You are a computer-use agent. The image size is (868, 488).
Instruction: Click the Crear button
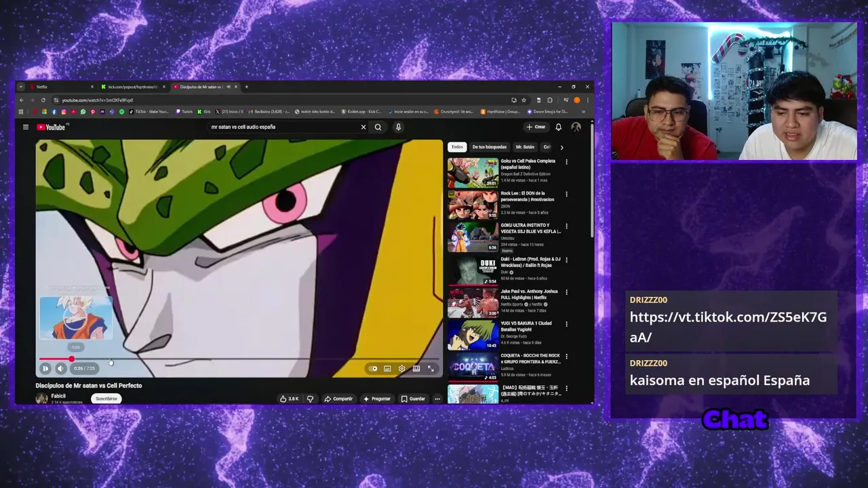pos(536,127)
